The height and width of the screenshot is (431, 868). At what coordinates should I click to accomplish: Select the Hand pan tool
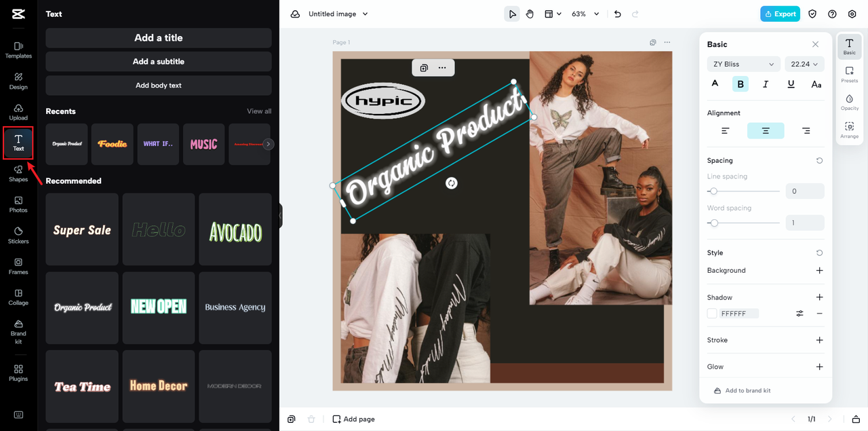pos(530,14)
